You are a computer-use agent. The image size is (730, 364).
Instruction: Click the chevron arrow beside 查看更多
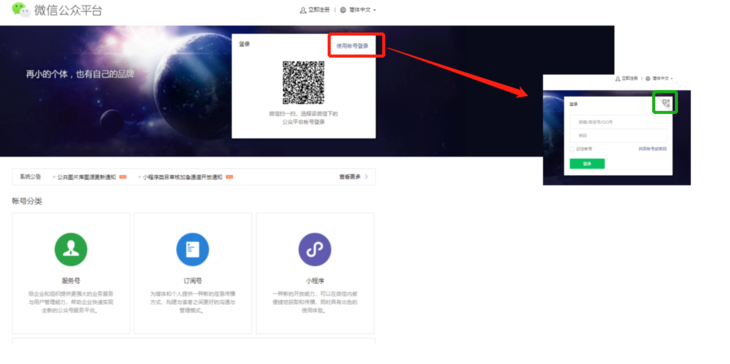[x=366, y=177]
